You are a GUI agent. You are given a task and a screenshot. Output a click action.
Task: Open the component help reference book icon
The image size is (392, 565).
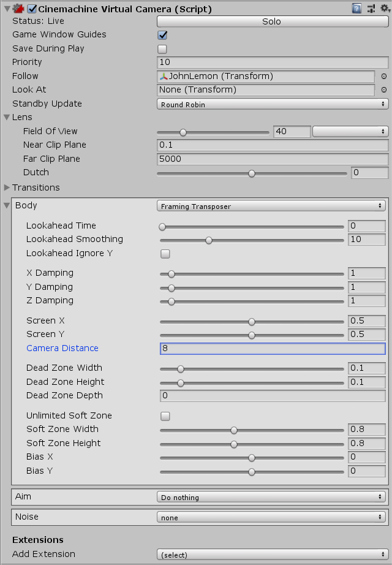pyautogui.click(x=357, y=9)
